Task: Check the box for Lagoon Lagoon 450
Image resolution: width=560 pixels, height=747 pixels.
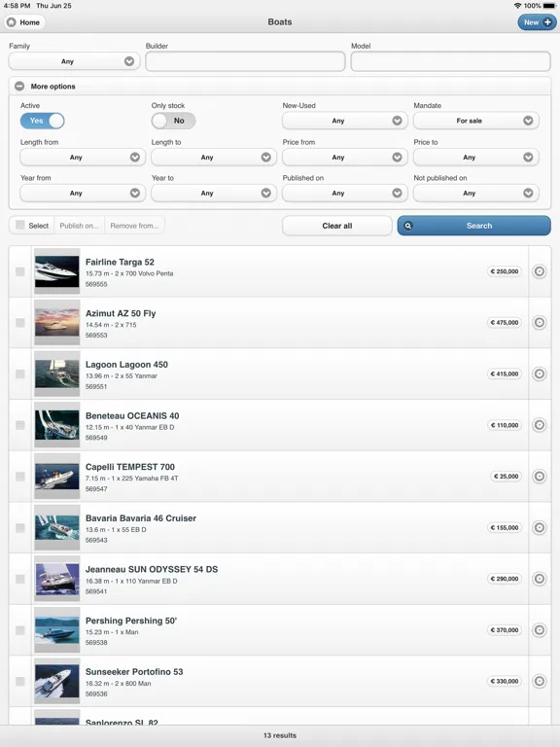Action: click(x=20, y=373)
